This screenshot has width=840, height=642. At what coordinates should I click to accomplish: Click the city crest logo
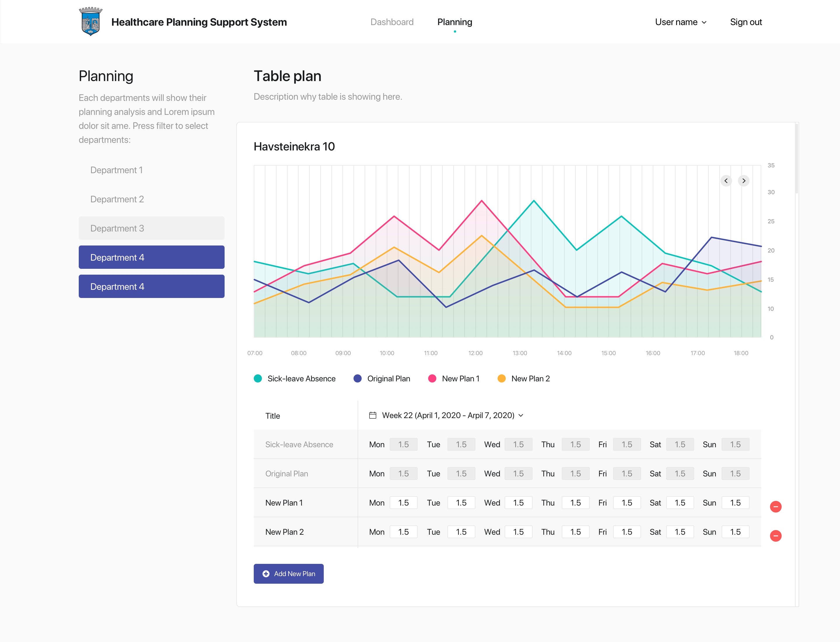tap(91, 21)
